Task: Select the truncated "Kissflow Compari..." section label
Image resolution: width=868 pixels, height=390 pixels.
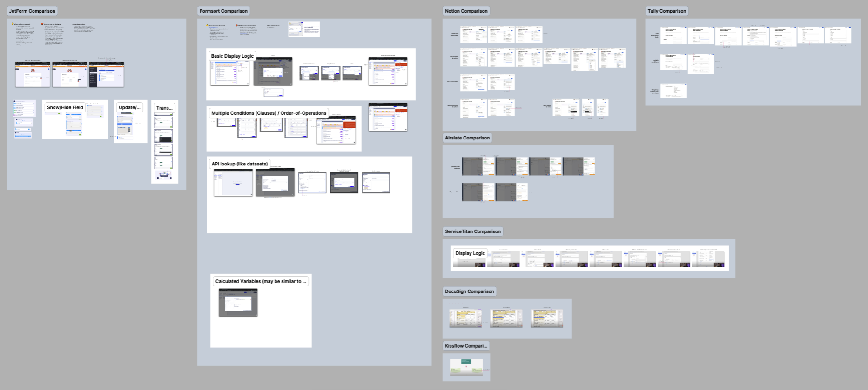Action: pos(466,346)
